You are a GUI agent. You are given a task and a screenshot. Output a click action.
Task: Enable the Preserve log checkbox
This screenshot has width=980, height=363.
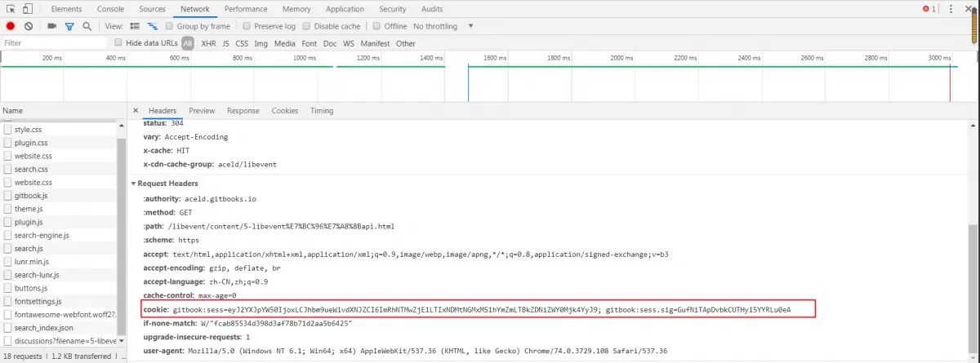pyautogui.click(x=247, y=26)
